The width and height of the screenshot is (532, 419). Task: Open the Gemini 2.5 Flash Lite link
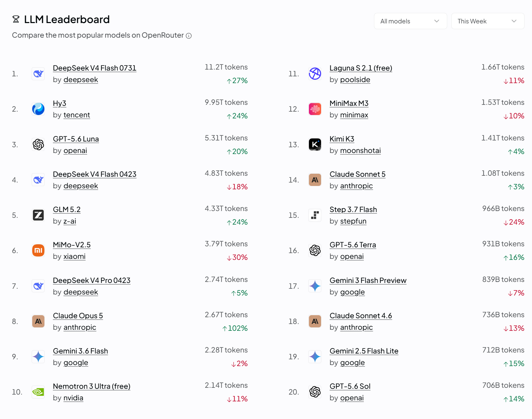pyautogui.click(x=364, y=351)
